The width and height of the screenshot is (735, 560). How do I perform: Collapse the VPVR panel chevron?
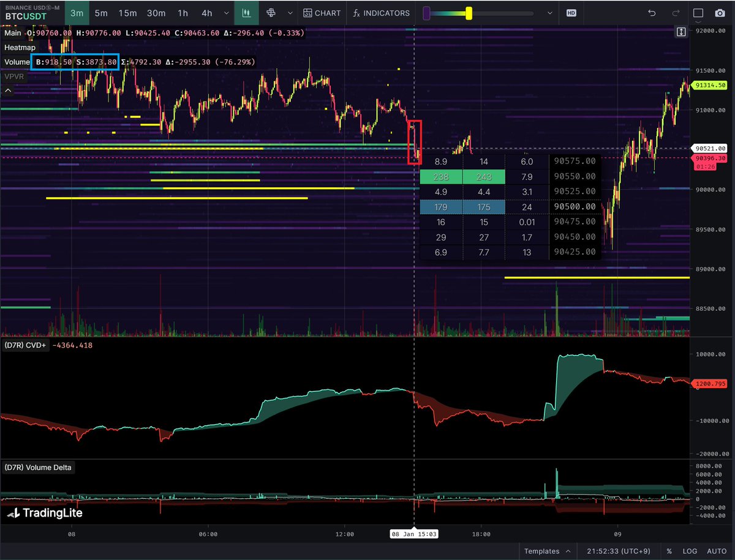click(x=7, y=90)
